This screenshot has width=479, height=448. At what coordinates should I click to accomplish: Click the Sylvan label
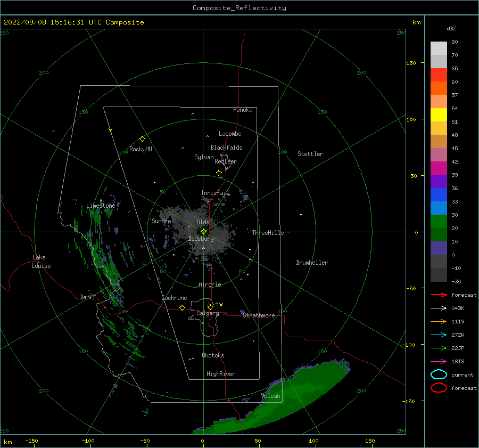(x=204, y=157)
